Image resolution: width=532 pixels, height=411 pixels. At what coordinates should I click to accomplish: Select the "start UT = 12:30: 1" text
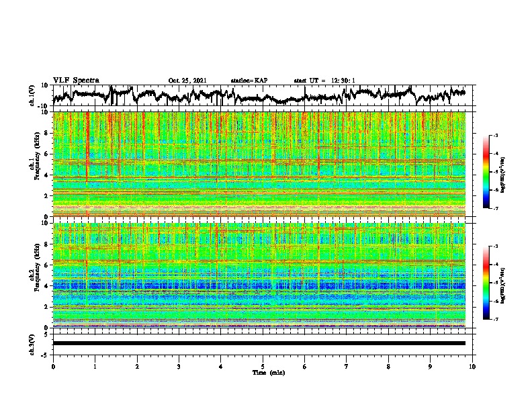point(324,81)
